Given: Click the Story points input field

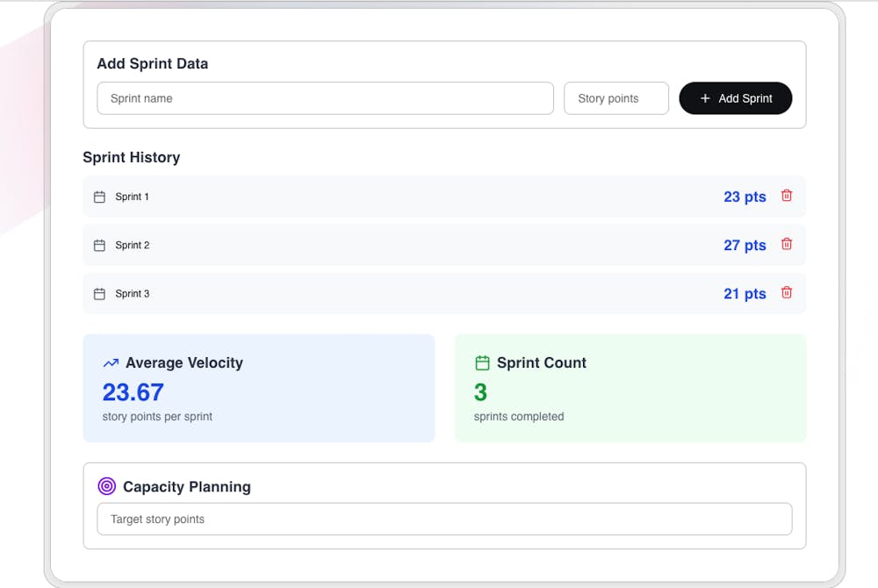Looking at the screenshot, I should [615, 98].
